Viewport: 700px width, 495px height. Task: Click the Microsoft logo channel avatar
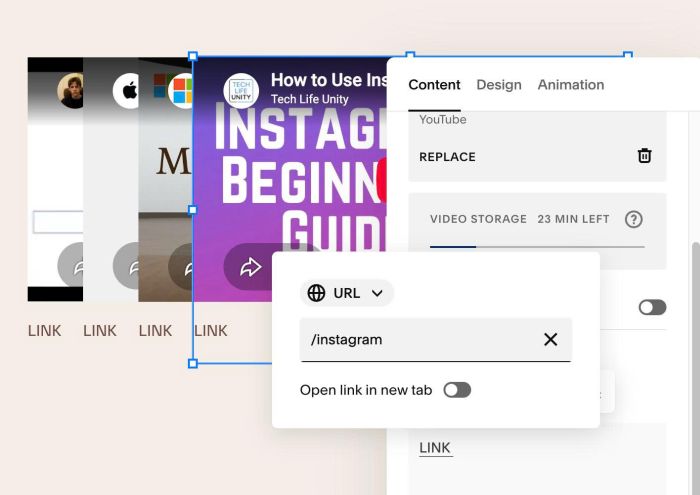182,91
